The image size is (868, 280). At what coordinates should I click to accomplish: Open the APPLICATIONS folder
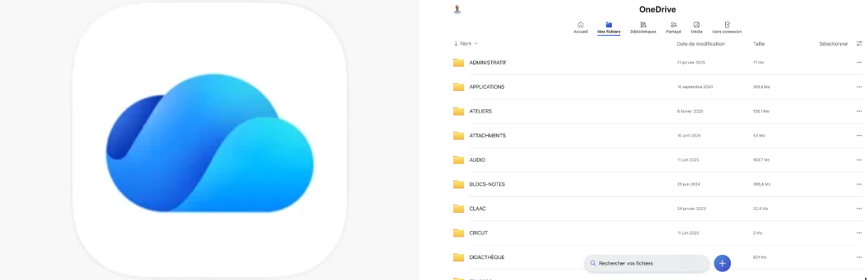click(658, 87)
